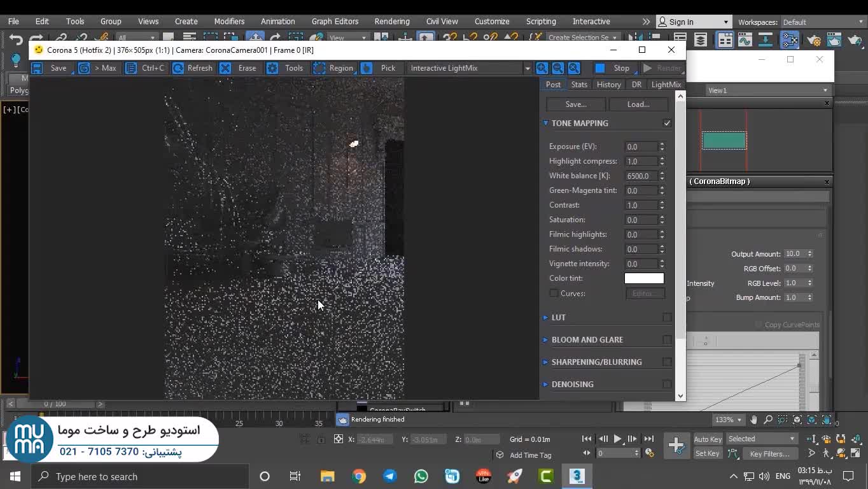
Task: Open the Interactive LightMix dropdown
Action: (469, 68)
